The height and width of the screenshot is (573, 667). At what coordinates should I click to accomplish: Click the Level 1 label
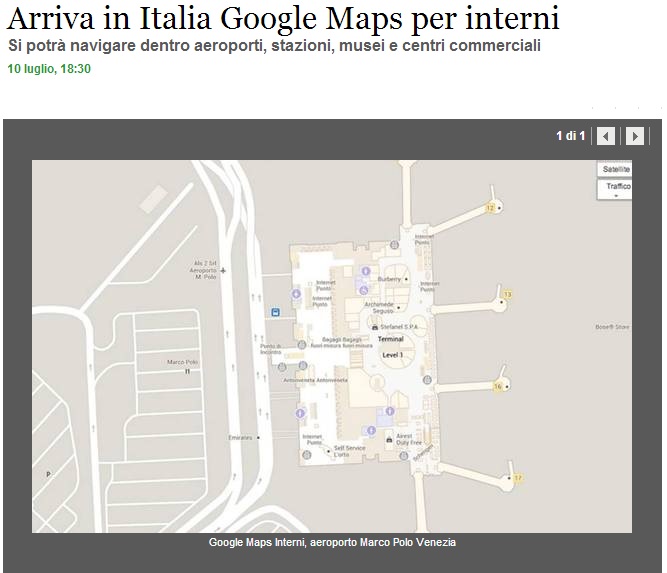tap(392, 355)
